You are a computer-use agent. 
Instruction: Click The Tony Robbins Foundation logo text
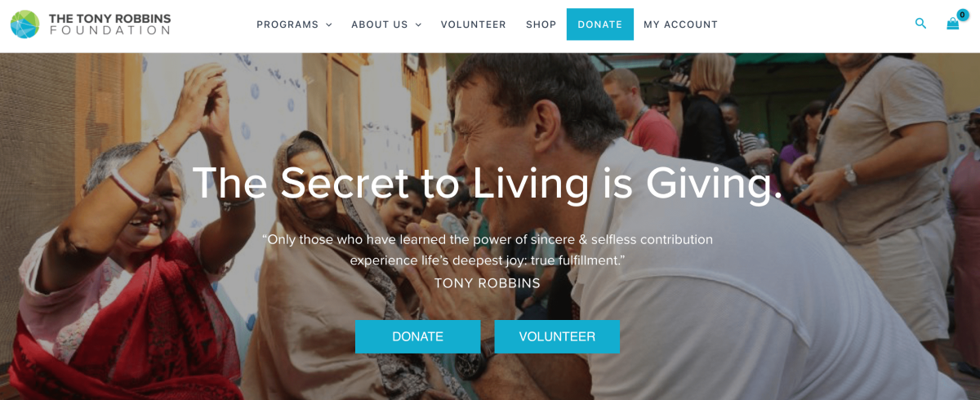click(x=109, y=24)
